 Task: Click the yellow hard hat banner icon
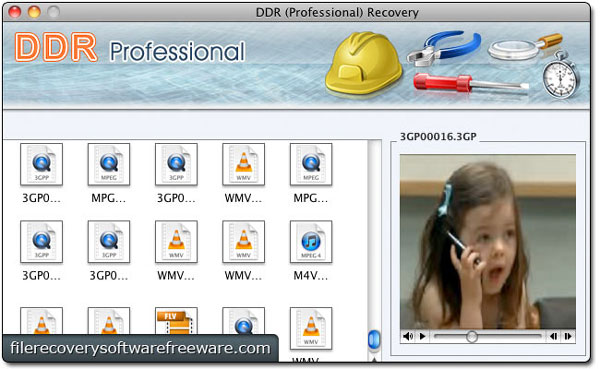[x=363, y=63]
